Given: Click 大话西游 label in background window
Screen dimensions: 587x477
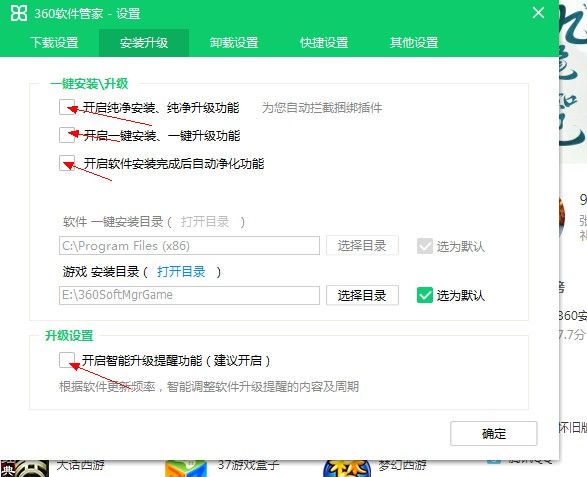Looking at the screenshot, I should tap(80, 465).
